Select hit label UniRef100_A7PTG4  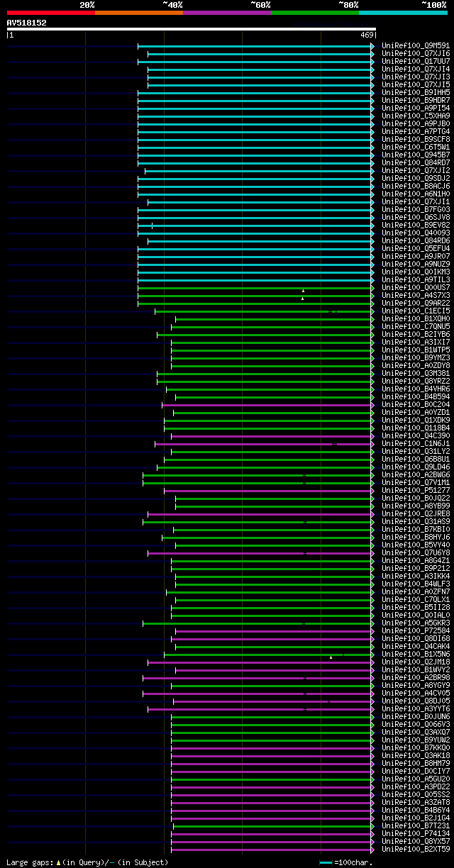point(416,132)
